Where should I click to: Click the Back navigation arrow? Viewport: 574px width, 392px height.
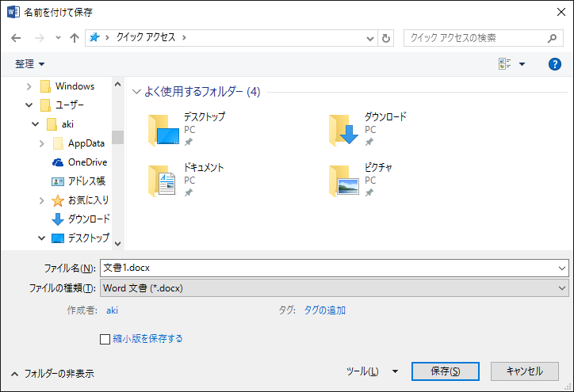(x=16, y=38)
